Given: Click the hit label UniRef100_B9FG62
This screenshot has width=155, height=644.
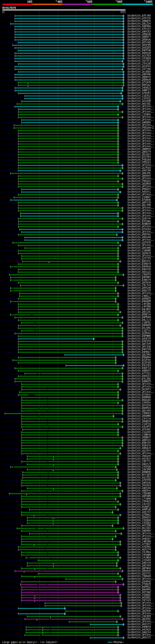Looking at the screenshot, I should click(x=139, y=85).
